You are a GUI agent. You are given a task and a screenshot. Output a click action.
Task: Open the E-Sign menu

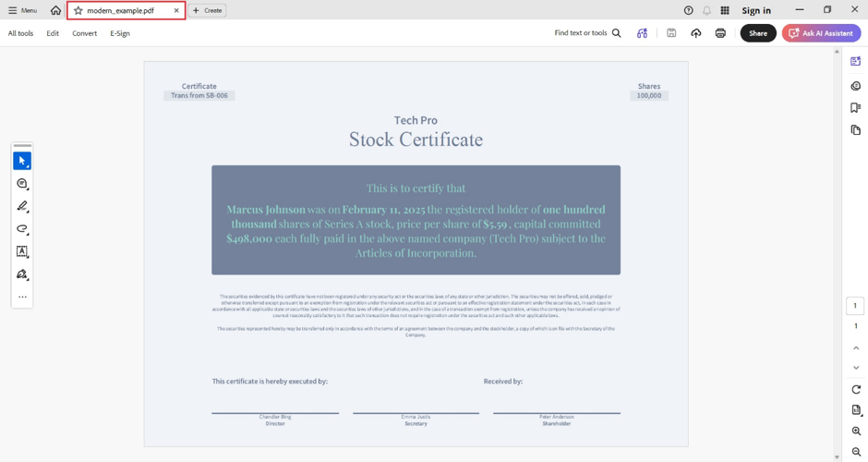[x=120, y=33]
